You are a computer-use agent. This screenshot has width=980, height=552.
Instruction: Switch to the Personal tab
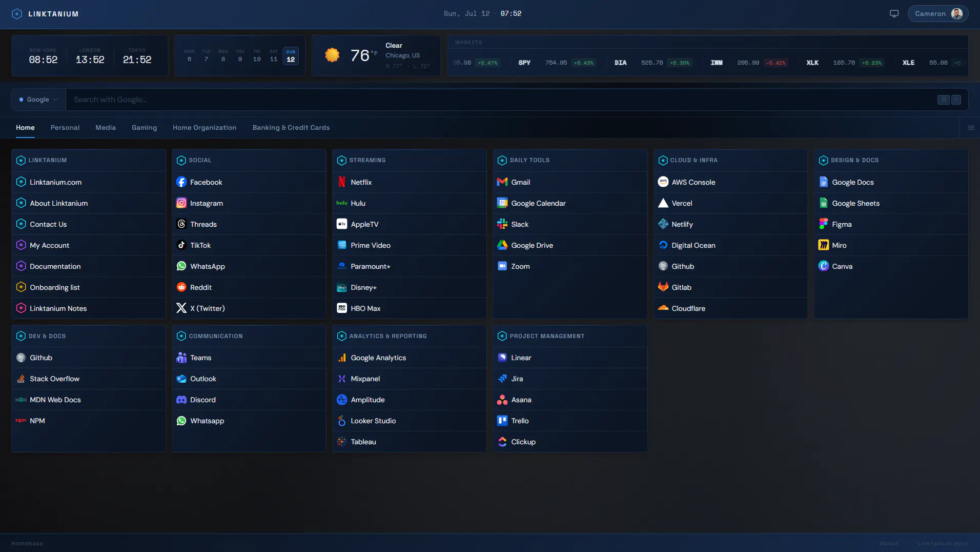[65, 128]
